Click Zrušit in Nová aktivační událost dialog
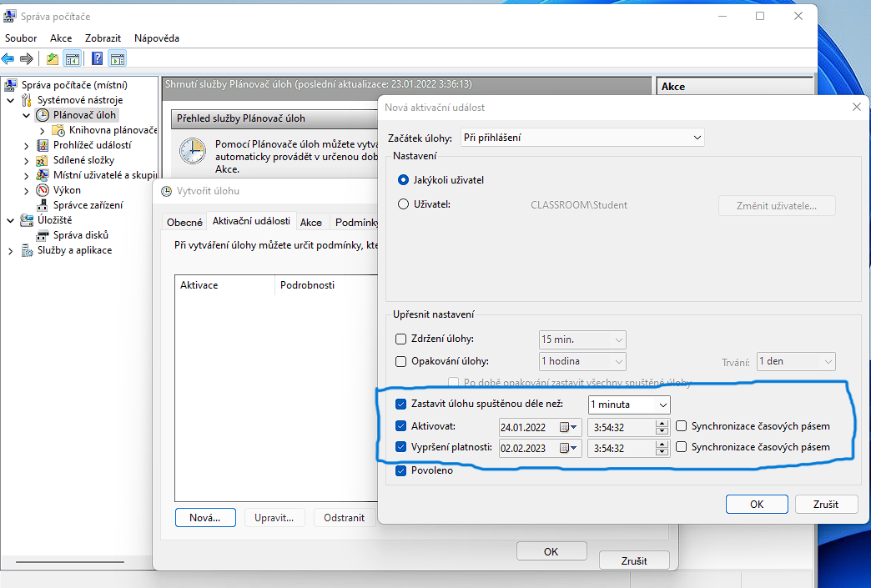The image size is (871, 588). pyautogui.click(x=826, y=504)
